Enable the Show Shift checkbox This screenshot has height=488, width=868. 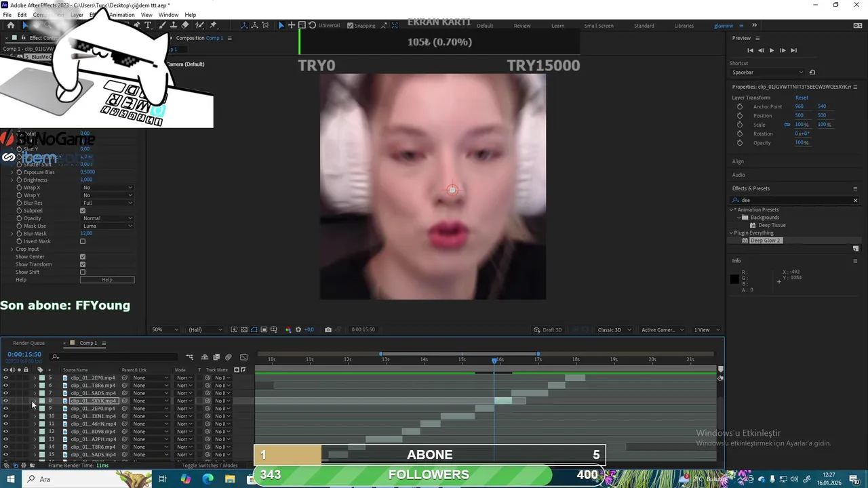[x=83, y=272]
